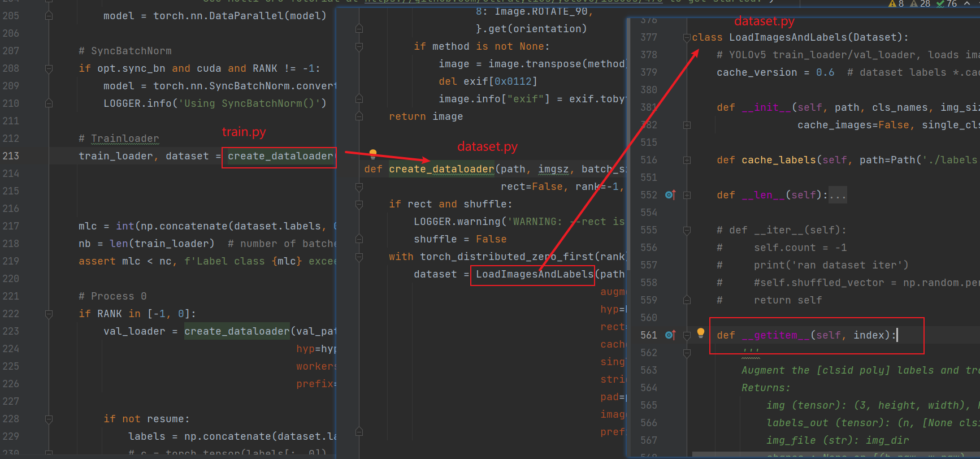Click the yellow warning count 8 indicator

(896, 4)
